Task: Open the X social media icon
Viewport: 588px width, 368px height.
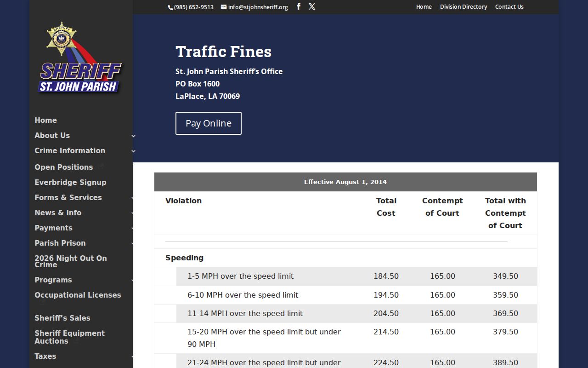Action: tap(312, 6)
